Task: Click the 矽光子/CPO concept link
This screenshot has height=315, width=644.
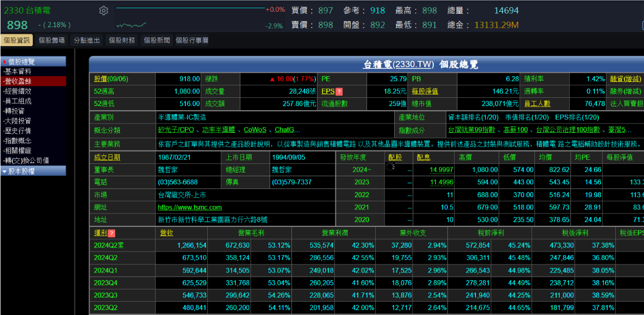Action: tap(176, 130)
